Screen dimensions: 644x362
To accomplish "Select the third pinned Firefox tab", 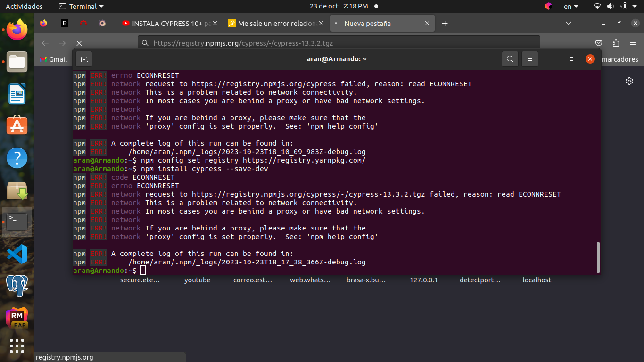I will coord(102,23).
